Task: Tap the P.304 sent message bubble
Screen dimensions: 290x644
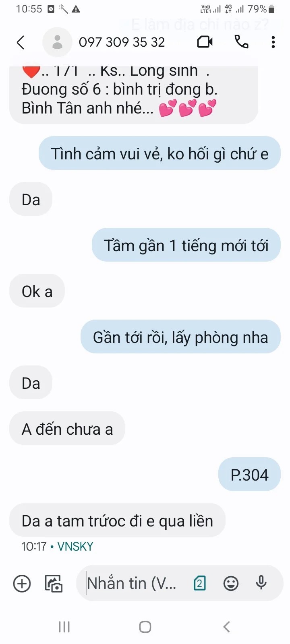Action: (x=249, y=475)
